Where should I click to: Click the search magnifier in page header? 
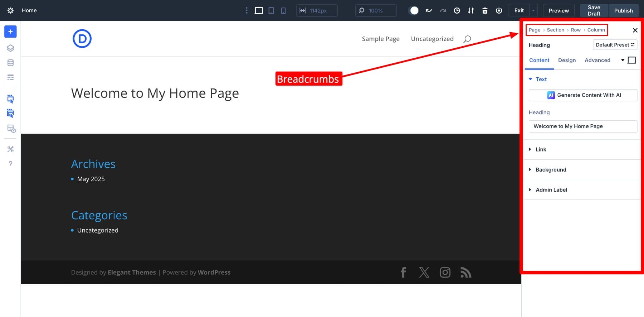[467, 39]
